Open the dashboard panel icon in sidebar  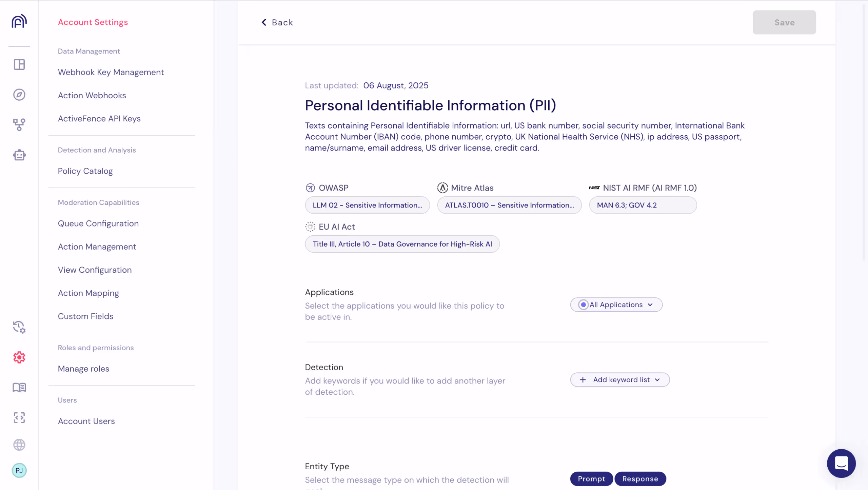(19, 64)
